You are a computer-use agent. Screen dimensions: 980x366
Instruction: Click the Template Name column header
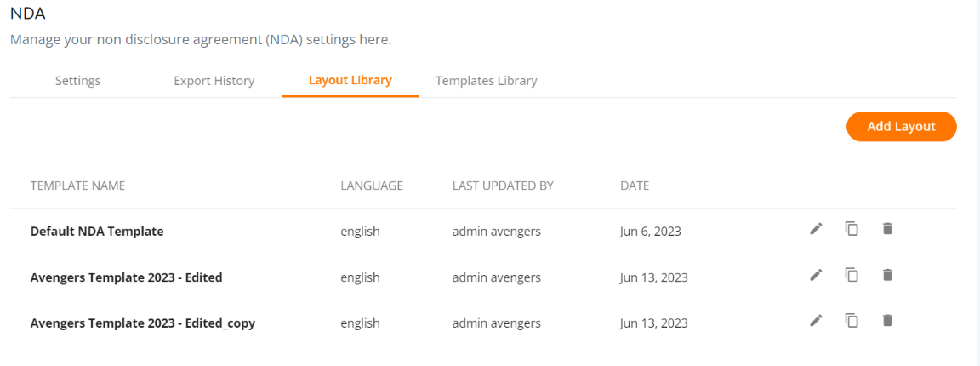77,186
